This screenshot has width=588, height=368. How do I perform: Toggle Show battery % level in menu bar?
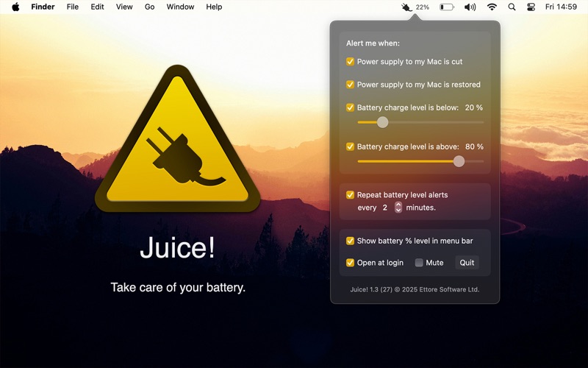[350, 241]
